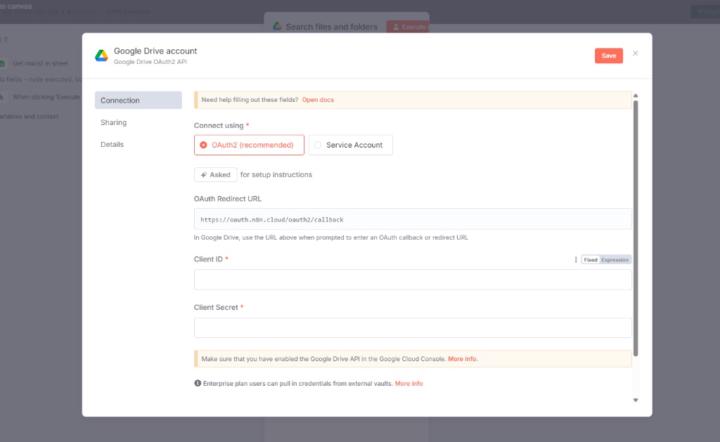Switch to the Sharing tab
720x442 pixels.
click(x=113, y=123)
